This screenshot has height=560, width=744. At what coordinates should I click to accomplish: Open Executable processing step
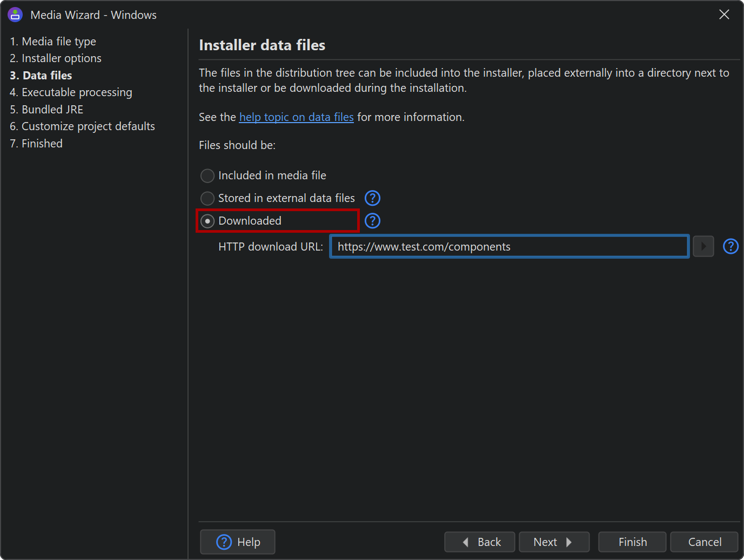pos(71,92)
